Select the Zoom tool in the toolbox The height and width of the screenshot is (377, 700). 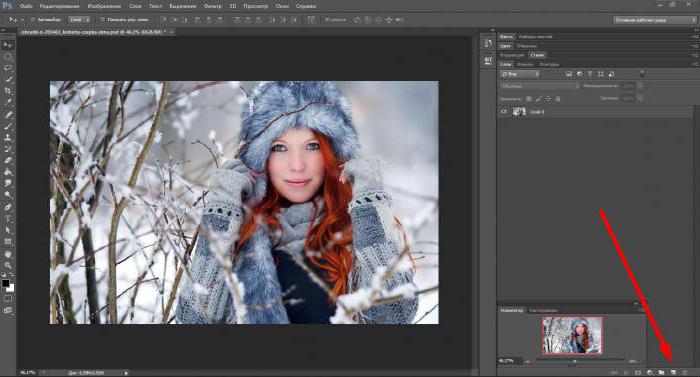click(x=8, y=265)
